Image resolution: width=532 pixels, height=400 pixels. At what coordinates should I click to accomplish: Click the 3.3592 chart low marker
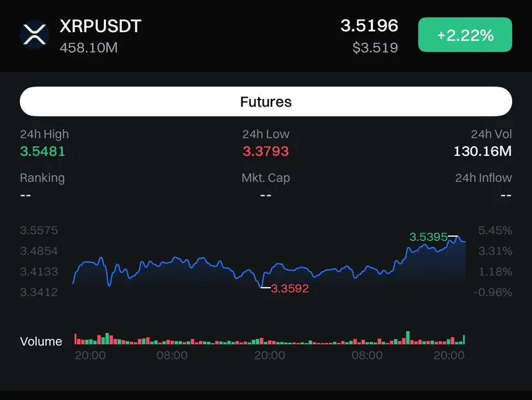[290, 288]
